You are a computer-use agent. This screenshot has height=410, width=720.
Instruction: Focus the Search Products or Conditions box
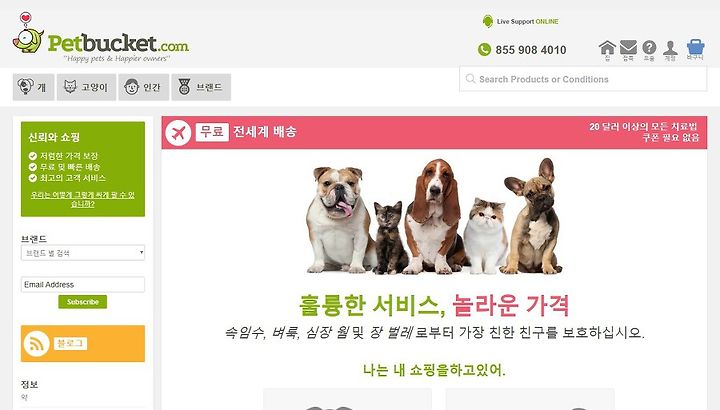click(x=583, y=79)
